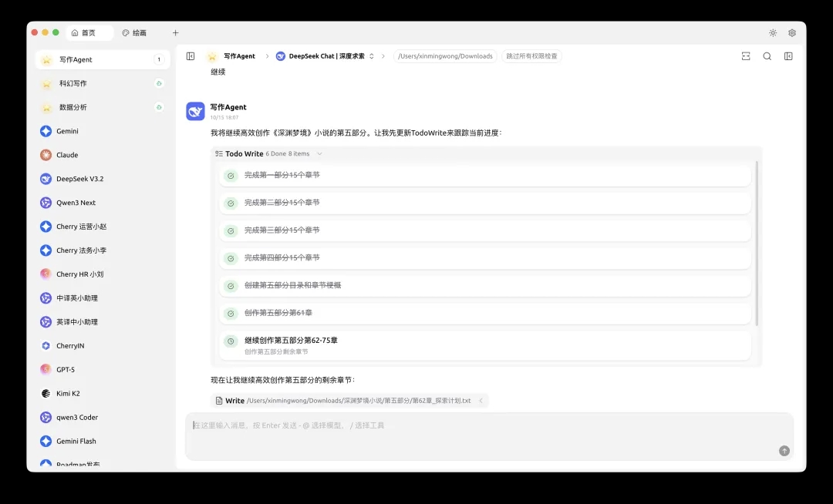Click check circle of 完成第四部分15个章节
Viewport: 833px width, 504px height.
231,258
